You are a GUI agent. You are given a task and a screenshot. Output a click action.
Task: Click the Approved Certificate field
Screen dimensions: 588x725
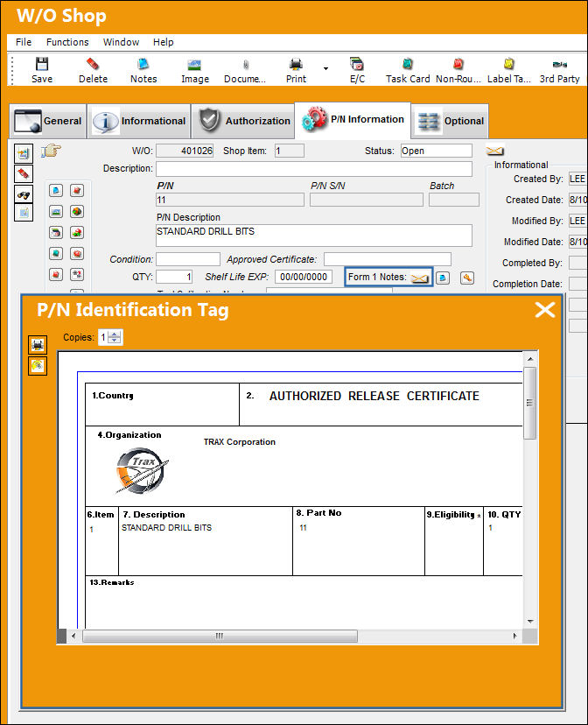(388, 259)
